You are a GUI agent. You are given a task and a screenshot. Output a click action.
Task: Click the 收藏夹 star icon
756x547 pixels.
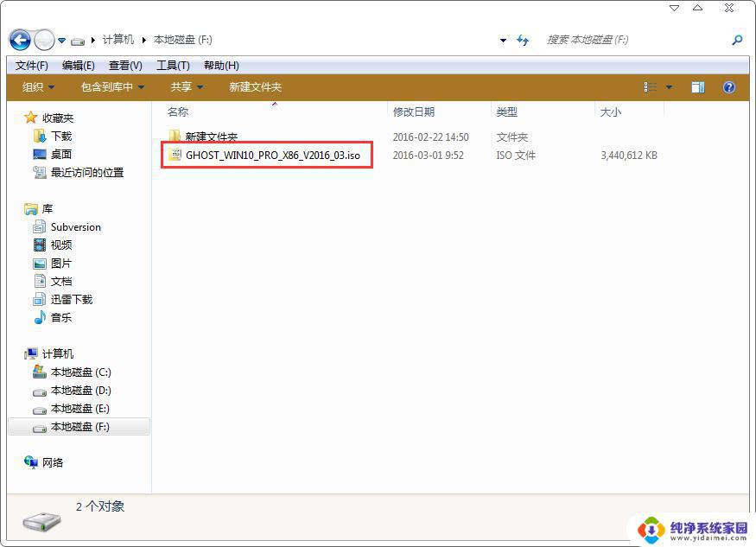coord(31,118)
